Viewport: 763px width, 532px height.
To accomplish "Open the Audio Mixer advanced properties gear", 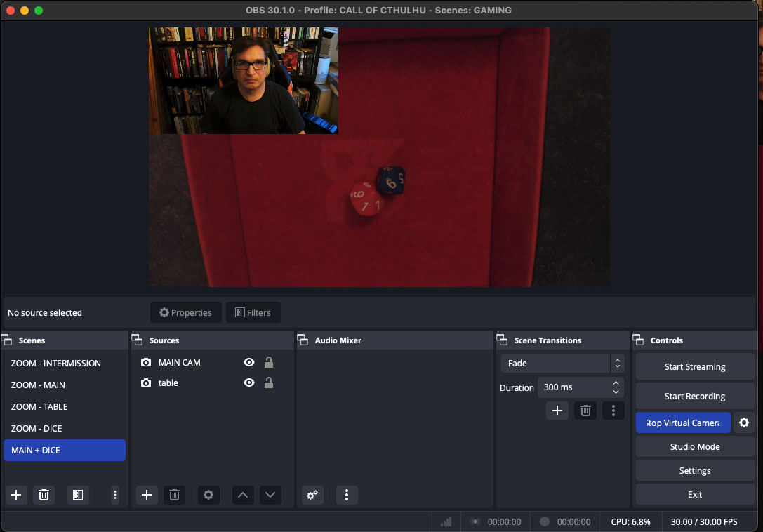I will [312, 495].
